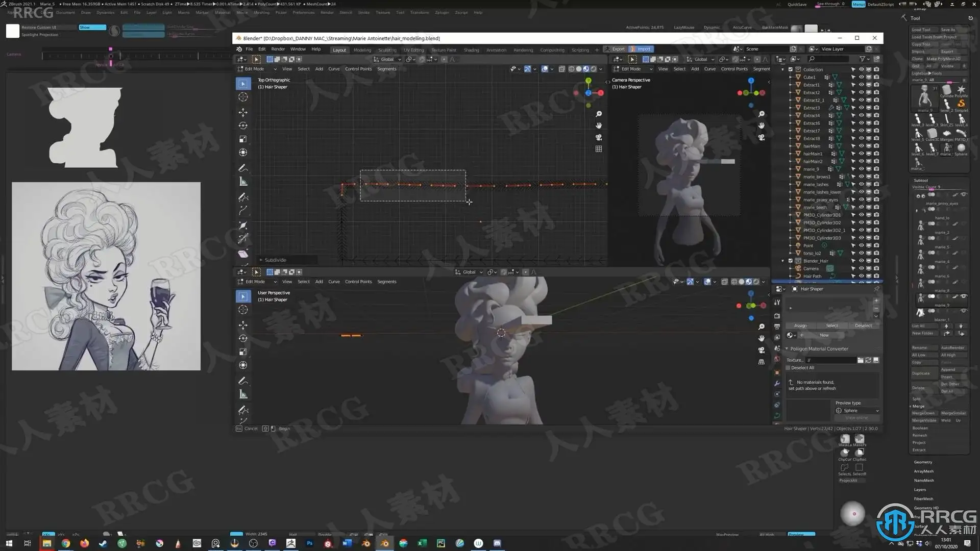Click the Deselect material button
980x551 pixels.
pyautogui.click(x=864, y=325)
